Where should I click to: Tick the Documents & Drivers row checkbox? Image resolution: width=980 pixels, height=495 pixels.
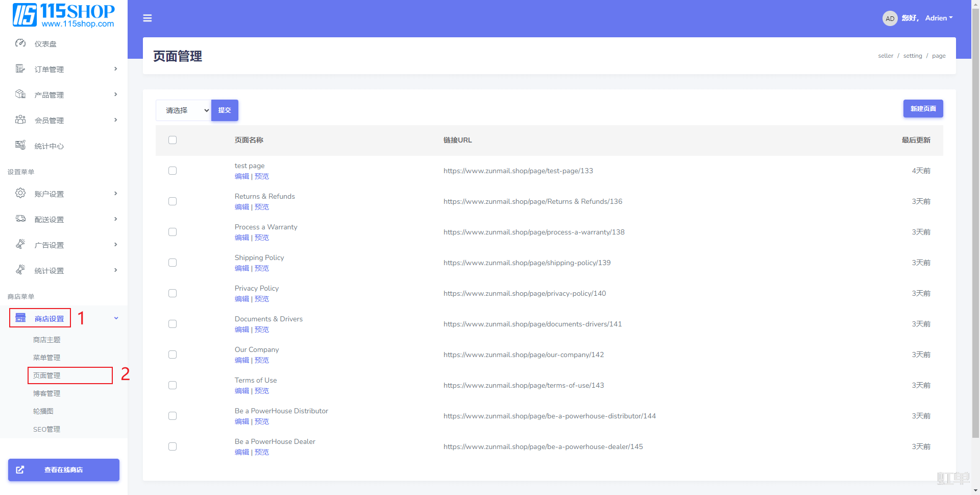tap(173, 324)
